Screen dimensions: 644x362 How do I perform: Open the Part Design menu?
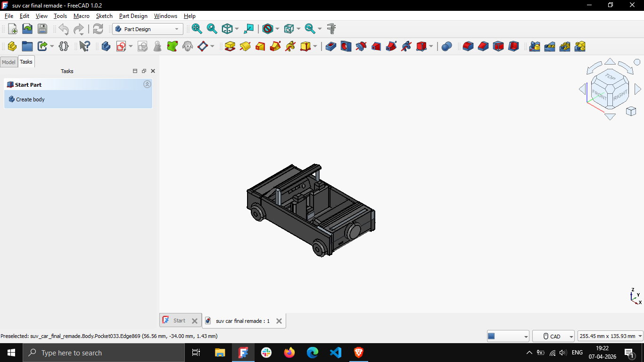point(133,16)
